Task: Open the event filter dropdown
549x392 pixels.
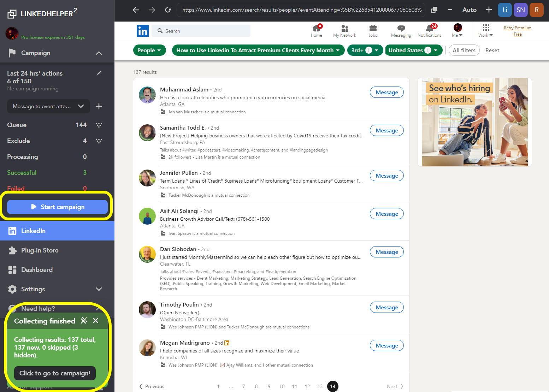Action: 258,50
